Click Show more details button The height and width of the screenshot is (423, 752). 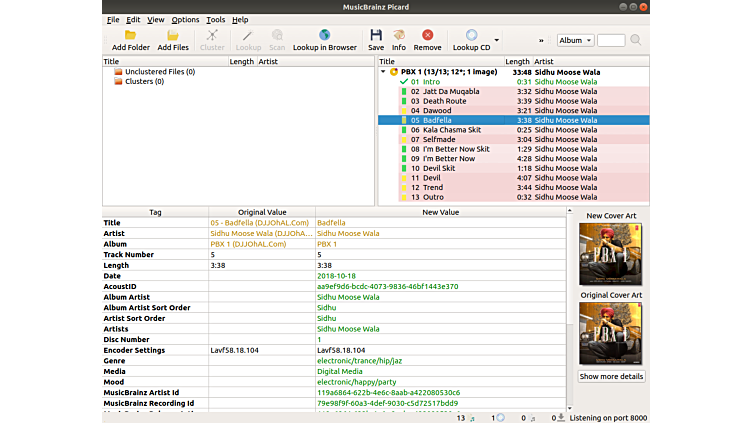611,376
